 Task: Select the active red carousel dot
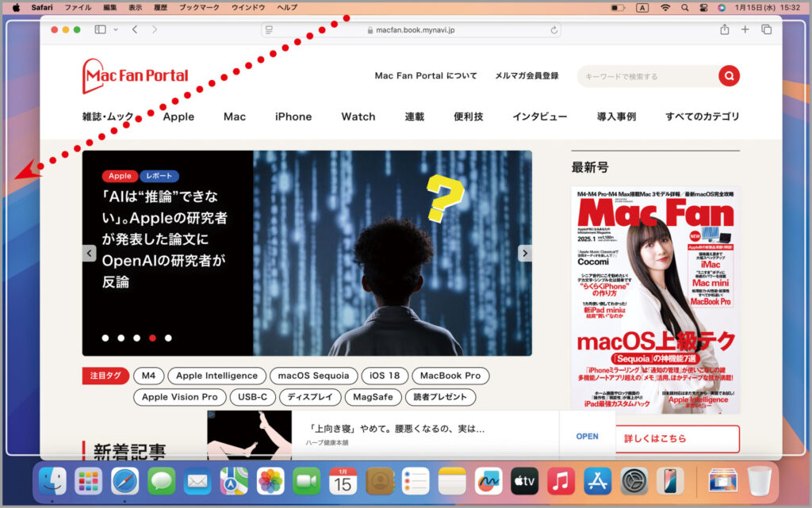(152, 338)
